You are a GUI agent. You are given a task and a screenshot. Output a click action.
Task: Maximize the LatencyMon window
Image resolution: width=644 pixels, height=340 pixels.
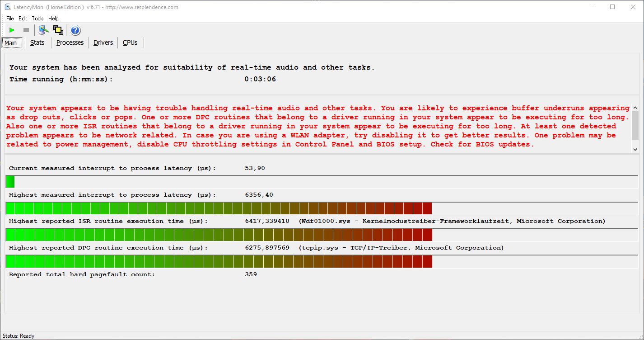(x=612, y=7)
